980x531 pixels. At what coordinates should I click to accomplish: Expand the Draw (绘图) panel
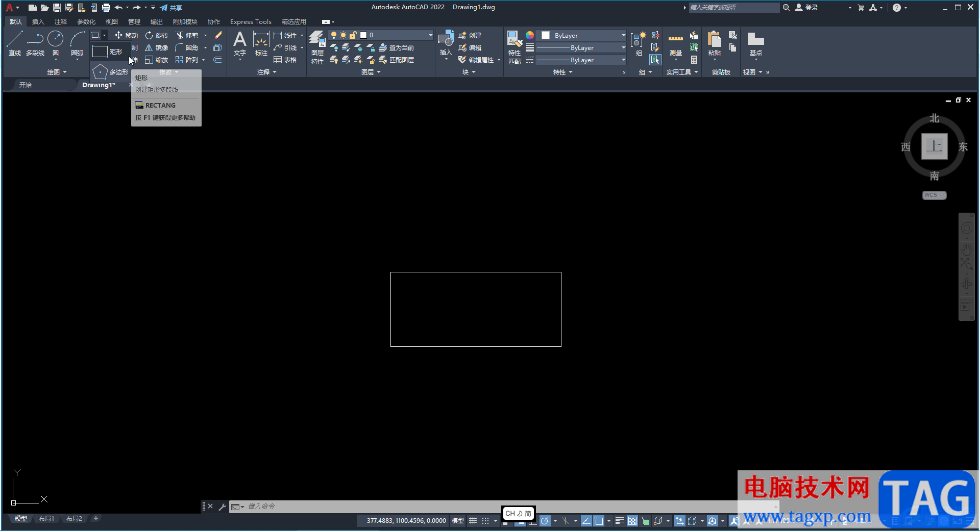[57, 72]
